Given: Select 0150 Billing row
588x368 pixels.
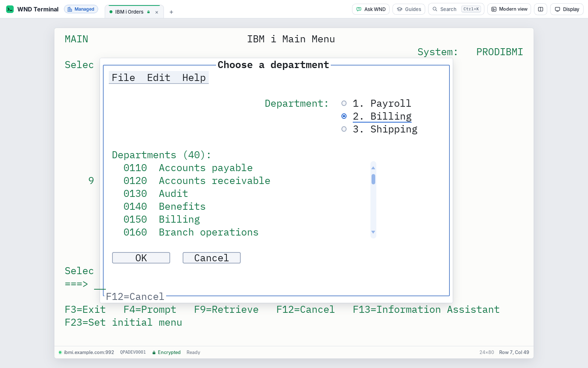Looking at the screenshot, I should pos(162,219).
